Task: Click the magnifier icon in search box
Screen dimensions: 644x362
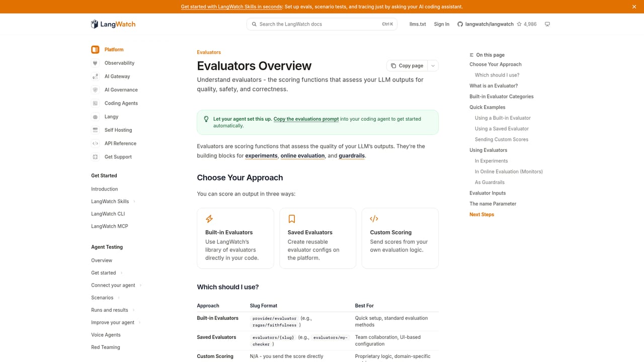Action: 255,24
